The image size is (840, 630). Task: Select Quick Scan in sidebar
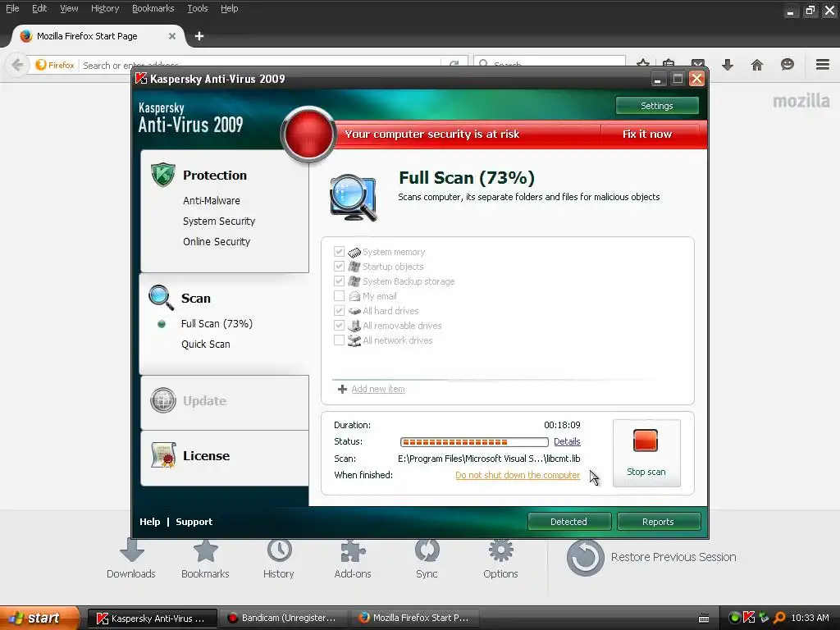pyautogui.click(x=206, y=344)
